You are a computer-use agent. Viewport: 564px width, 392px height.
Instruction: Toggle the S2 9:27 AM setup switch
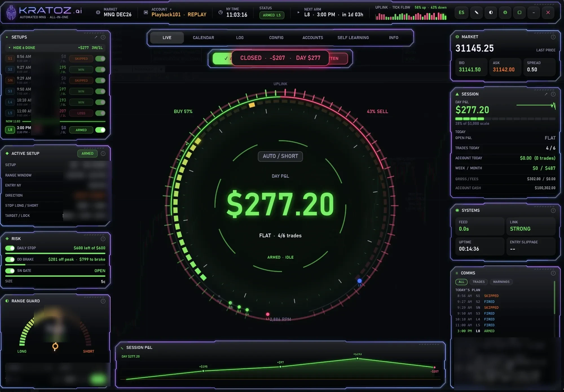(x=100, y=70)
